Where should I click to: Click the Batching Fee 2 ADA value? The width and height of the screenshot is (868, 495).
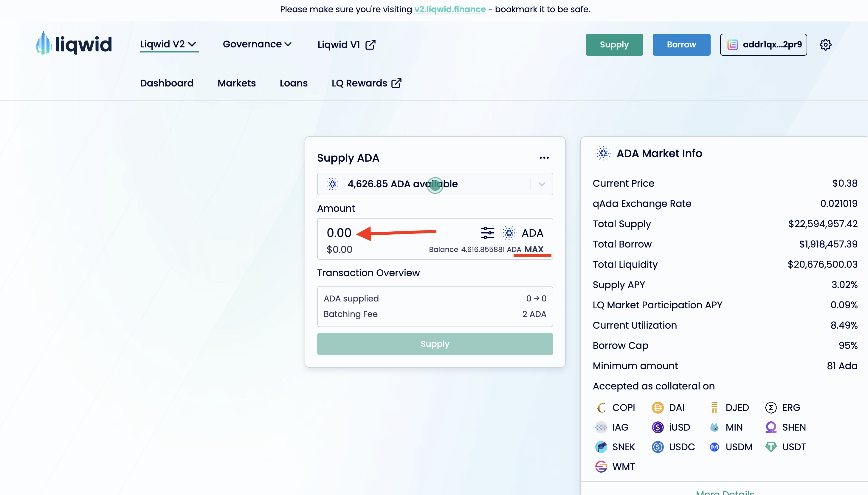[x=534, y=314]
